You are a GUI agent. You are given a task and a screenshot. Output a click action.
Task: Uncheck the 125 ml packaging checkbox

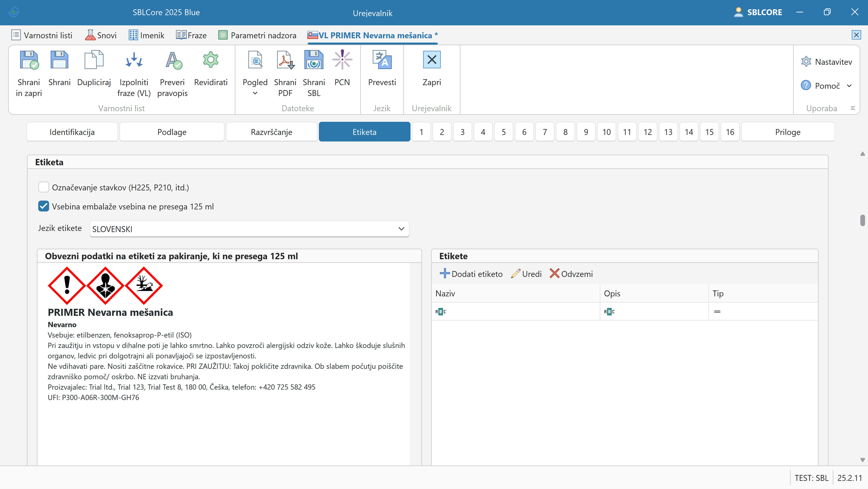(x=43, y=206)
